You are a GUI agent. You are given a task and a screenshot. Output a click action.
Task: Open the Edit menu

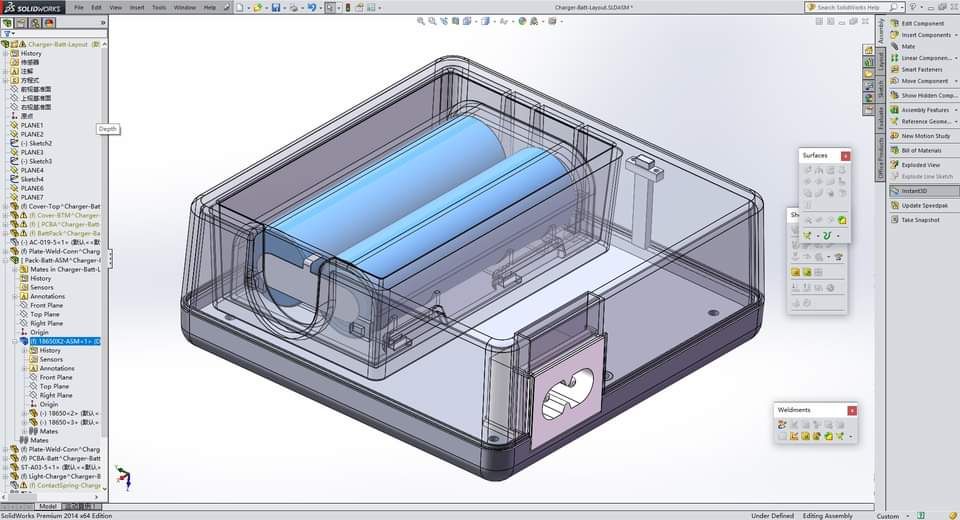[97, 7]
